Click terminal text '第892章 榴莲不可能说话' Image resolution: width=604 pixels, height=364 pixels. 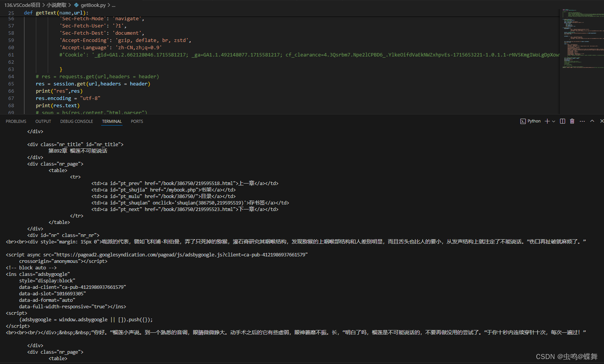pyautogui.click(x=78, y=151)
